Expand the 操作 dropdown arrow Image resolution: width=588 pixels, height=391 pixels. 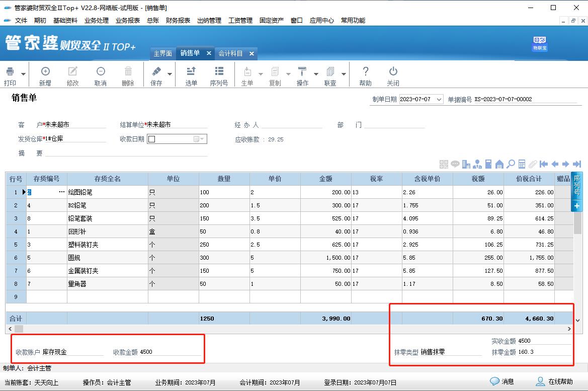click(x=316, y=74)
